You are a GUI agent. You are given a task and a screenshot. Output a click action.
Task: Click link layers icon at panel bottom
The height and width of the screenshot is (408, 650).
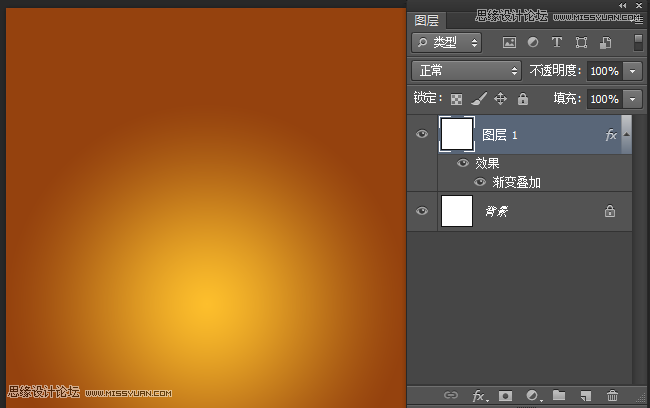tap(451, 395)
